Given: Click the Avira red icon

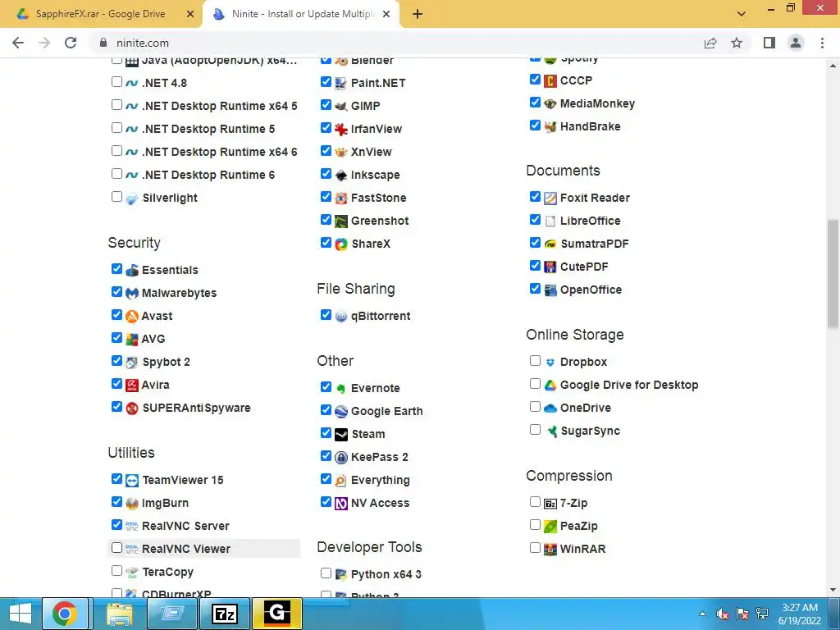Looking at the screenshot, I should 132,385.
